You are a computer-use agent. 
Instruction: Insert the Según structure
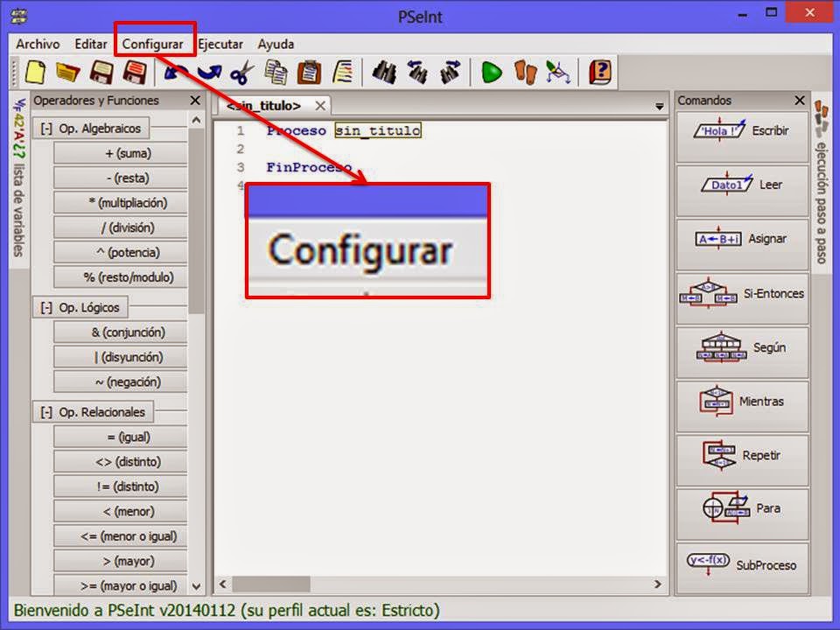click(x=742, y=353)
